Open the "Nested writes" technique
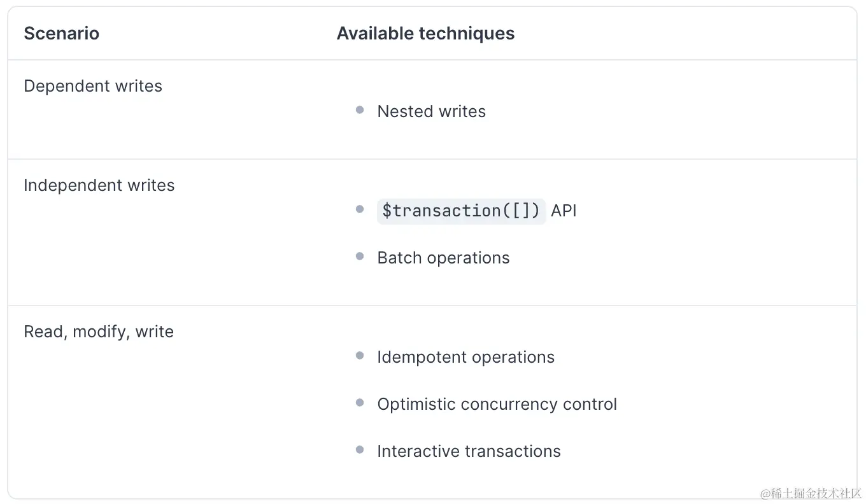The height and width of the screenshot is (504, 866). pos(431,111)
